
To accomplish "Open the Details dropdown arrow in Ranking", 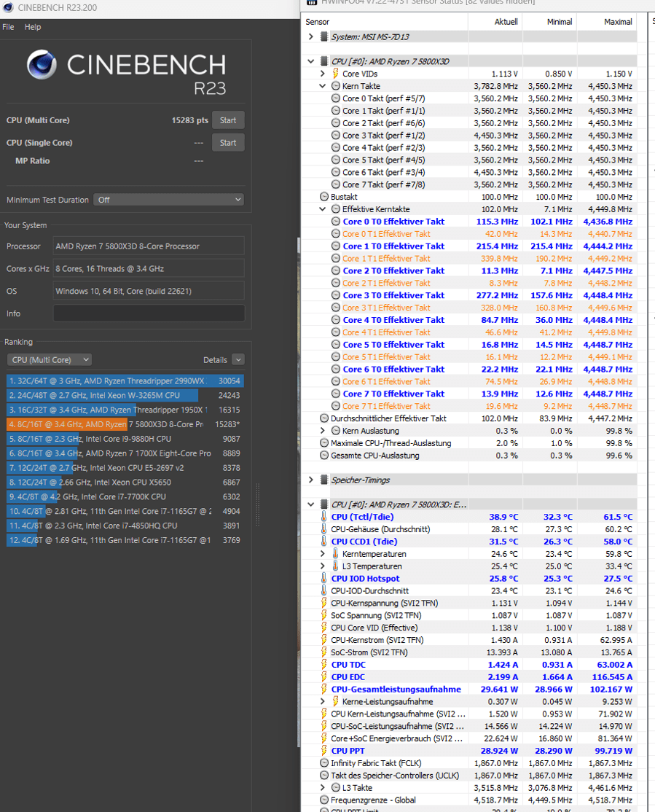I will 238,360.
